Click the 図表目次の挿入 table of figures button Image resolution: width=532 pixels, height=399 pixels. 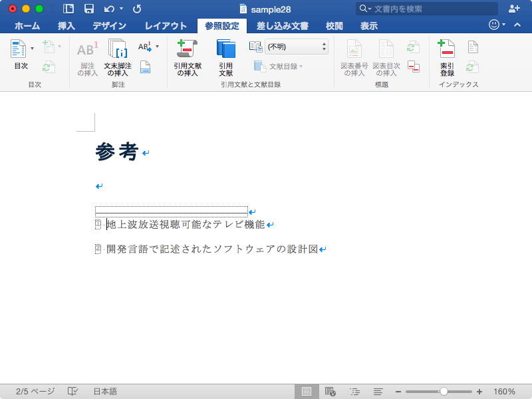pyautogui.click(x=386, y=59)
